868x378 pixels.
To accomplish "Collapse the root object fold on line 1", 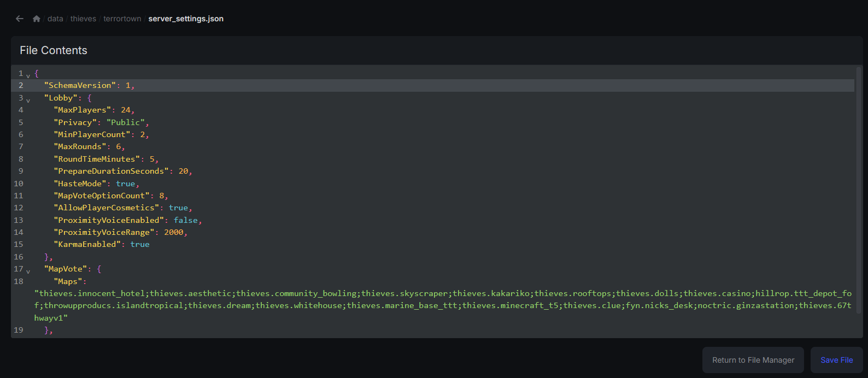I will coord(28,75).
